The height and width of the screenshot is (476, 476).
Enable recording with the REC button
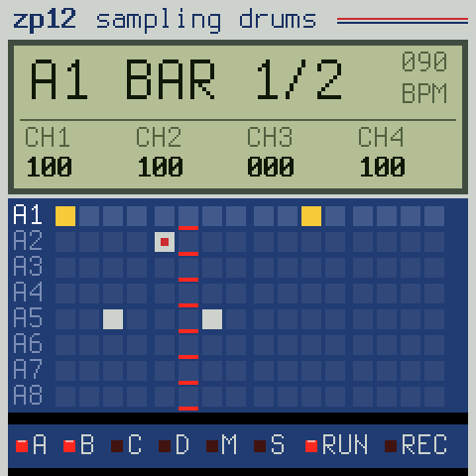[416, 445]
